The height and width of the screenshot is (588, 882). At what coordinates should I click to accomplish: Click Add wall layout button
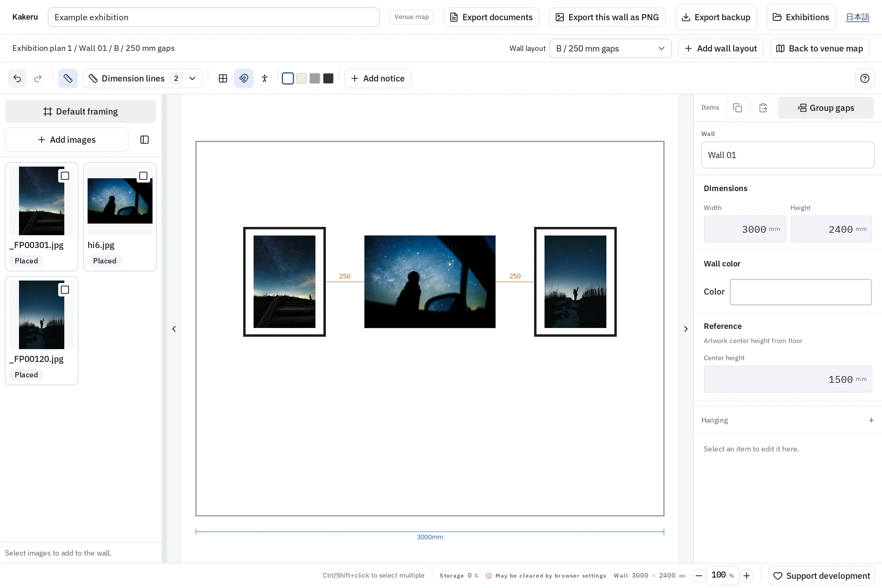click(720, 48)
